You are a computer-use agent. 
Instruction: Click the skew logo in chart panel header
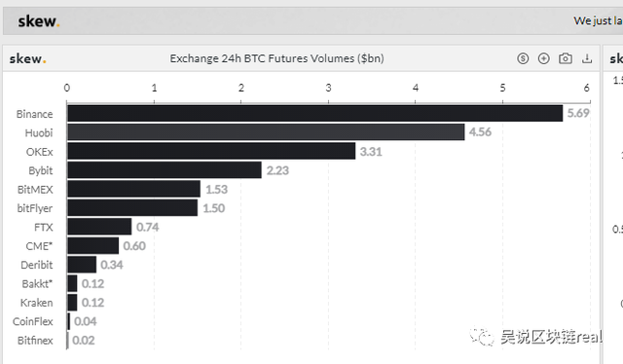pos(28,58)
